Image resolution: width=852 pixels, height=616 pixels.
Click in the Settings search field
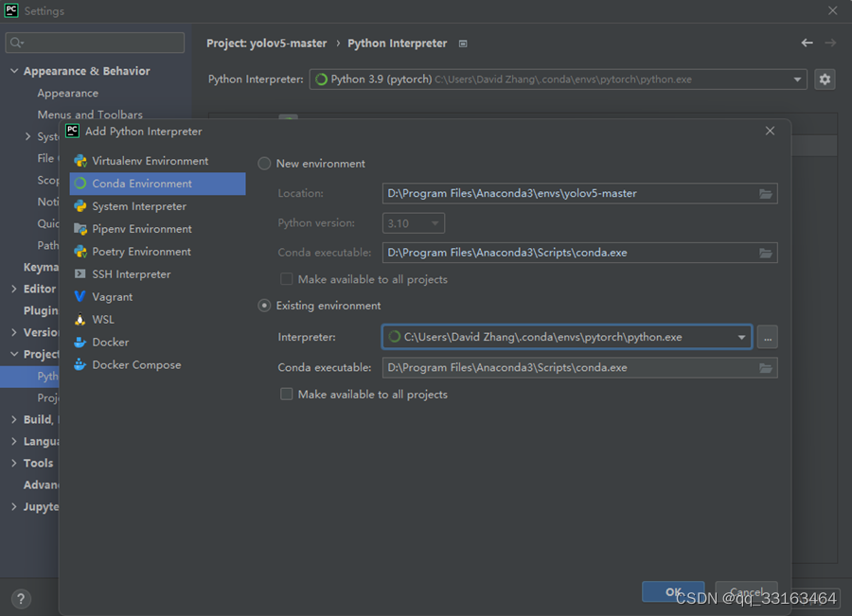[x=95, y=43]
